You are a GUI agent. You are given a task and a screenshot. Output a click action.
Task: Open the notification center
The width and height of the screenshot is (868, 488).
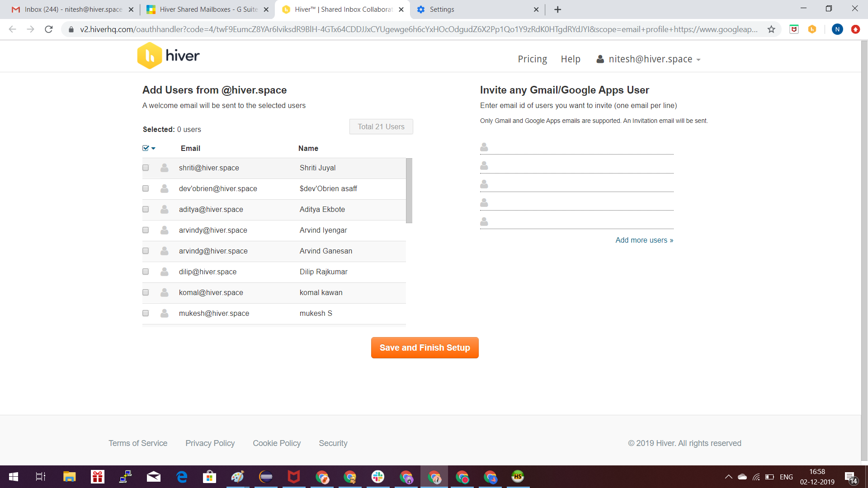850,477
